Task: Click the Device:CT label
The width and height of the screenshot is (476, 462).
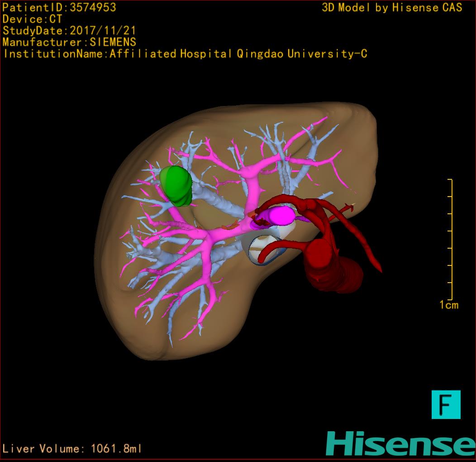Action: pyautogui.click(x=32, y=19)
